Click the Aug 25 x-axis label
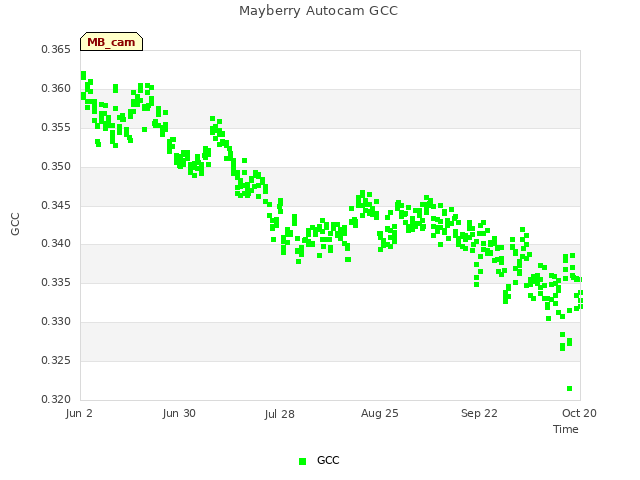Image resolution: width=640 pixels, height=480 pixels. (380, 413)
